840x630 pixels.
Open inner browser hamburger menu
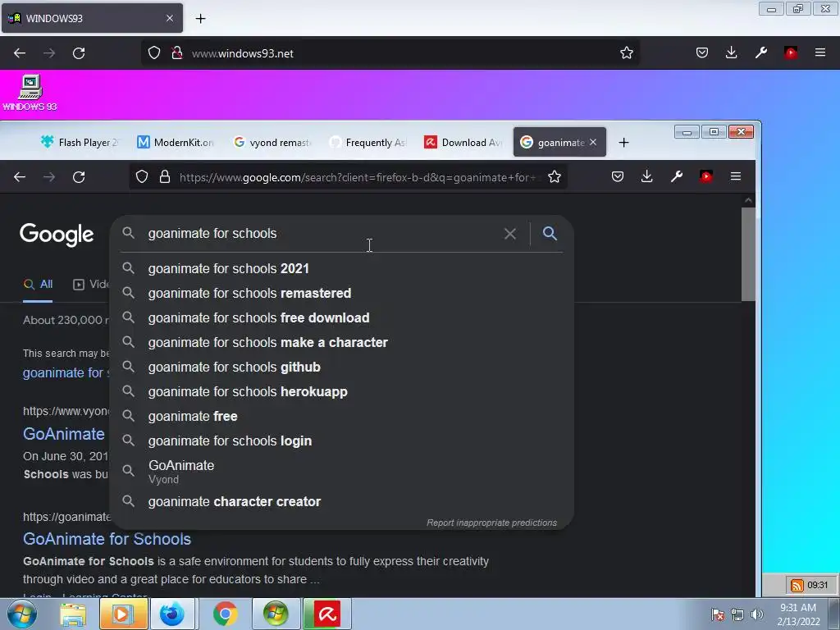[736, 176]
